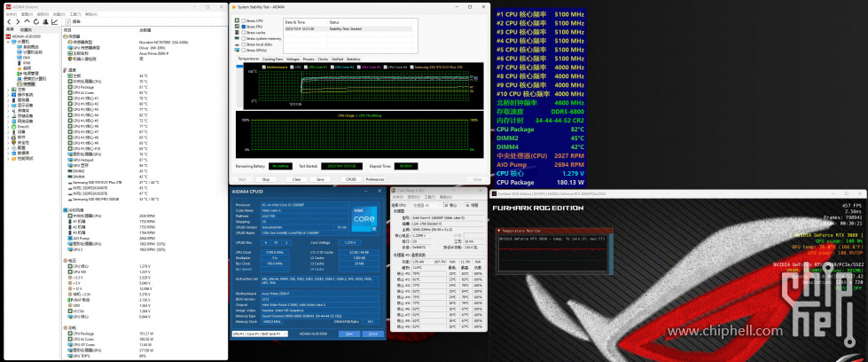This screenshot has height=362, width=868.
Task: Open CPU #1 / Core #1 dropdown in CPUID
Action: (260, 334)
